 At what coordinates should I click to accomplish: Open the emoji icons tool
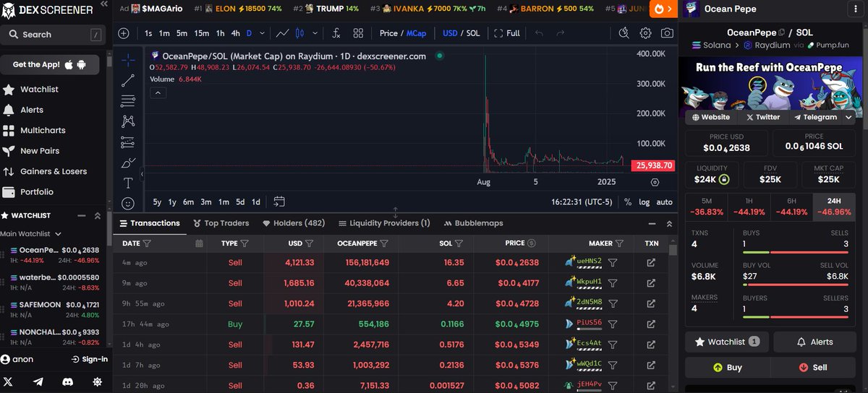point(128,204)
